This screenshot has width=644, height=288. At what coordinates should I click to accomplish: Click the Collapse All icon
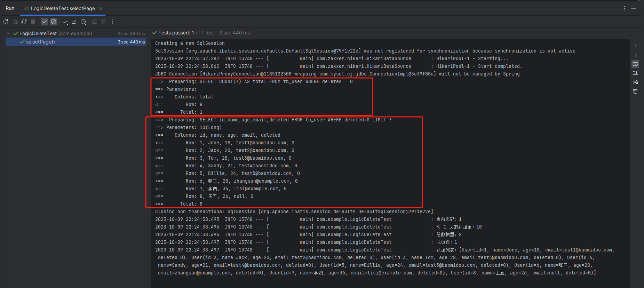74,22
